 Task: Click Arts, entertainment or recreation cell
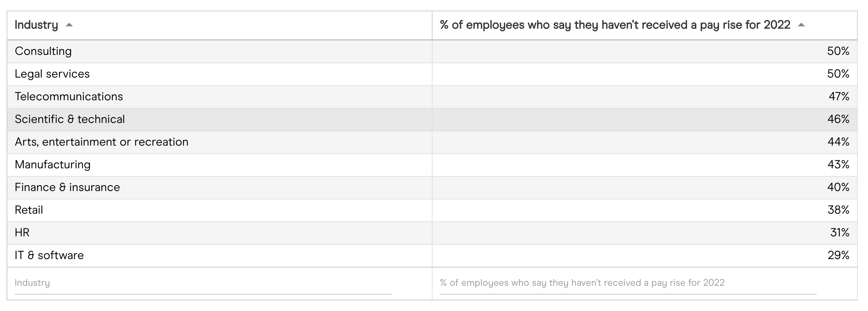click(101, 142)
